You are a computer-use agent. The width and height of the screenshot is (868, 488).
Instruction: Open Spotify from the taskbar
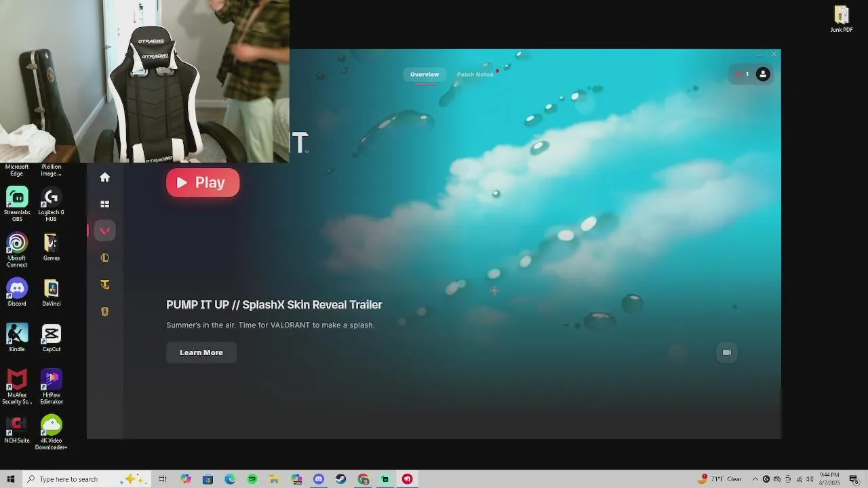pos(252,479)
